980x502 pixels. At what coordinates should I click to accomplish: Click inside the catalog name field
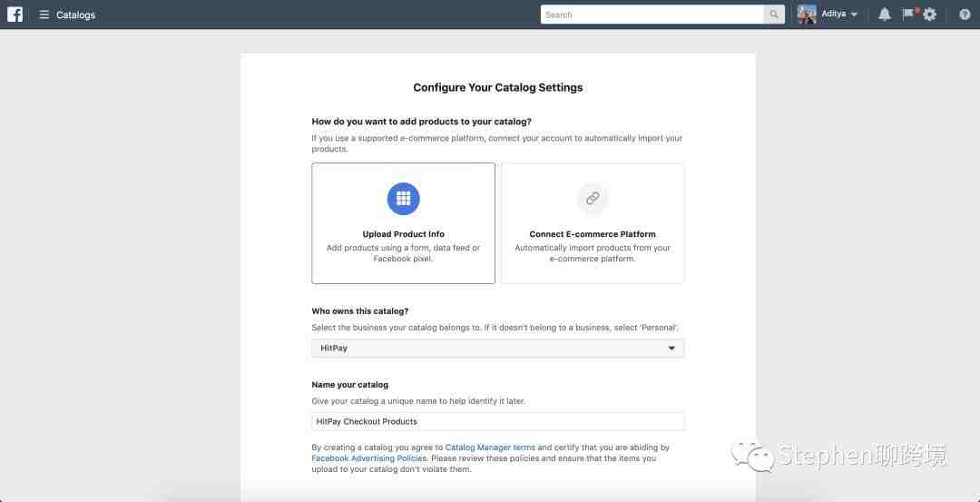click(x=498, y=421)
